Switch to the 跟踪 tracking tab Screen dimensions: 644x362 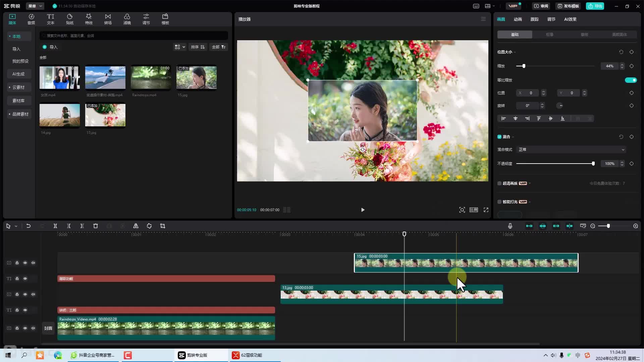(x=534, y=19)
